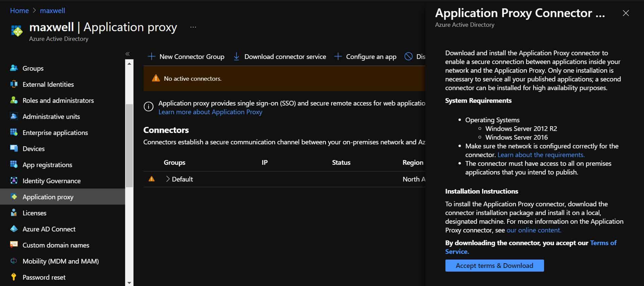Click sidebar scrollbar up arrow
Image resolution: width=644 pixels, height=286 pixels.
129,63
